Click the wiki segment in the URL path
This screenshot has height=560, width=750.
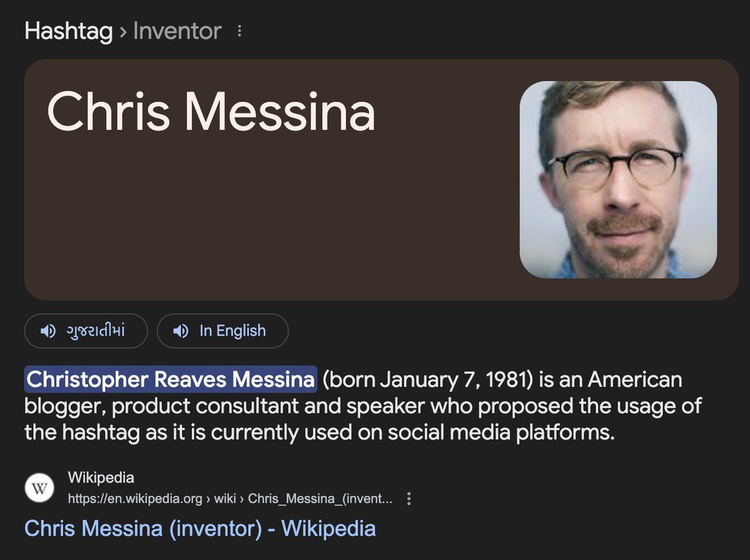225,499
